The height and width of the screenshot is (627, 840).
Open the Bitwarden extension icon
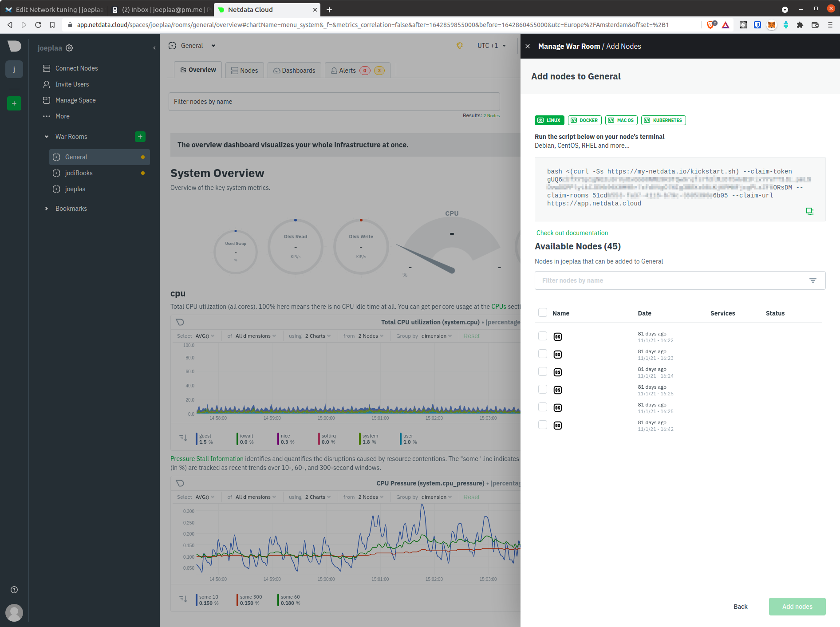(757, 25)
